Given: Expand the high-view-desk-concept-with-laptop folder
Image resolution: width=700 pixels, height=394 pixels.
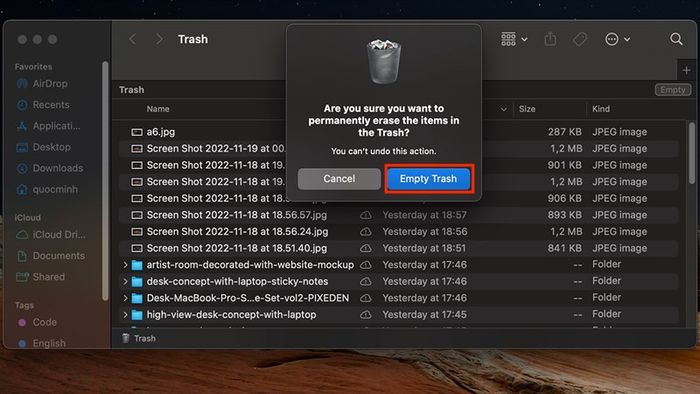Looking at the screenshot, I should coord(125,315).
